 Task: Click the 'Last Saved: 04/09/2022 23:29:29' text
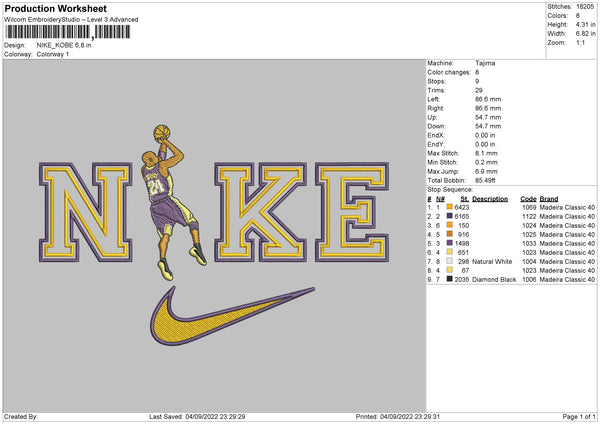tap(197, 417)
